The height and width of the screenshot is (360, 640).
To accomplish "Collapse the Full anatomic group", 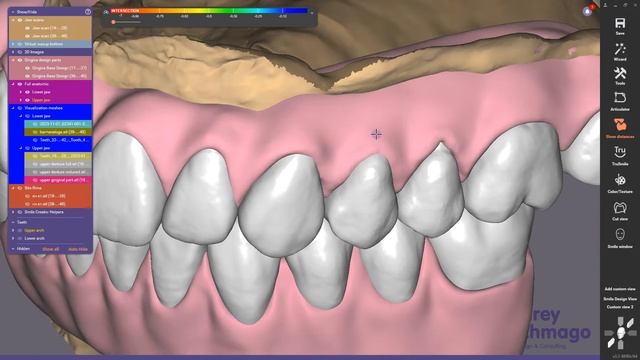I will point(13,84).
